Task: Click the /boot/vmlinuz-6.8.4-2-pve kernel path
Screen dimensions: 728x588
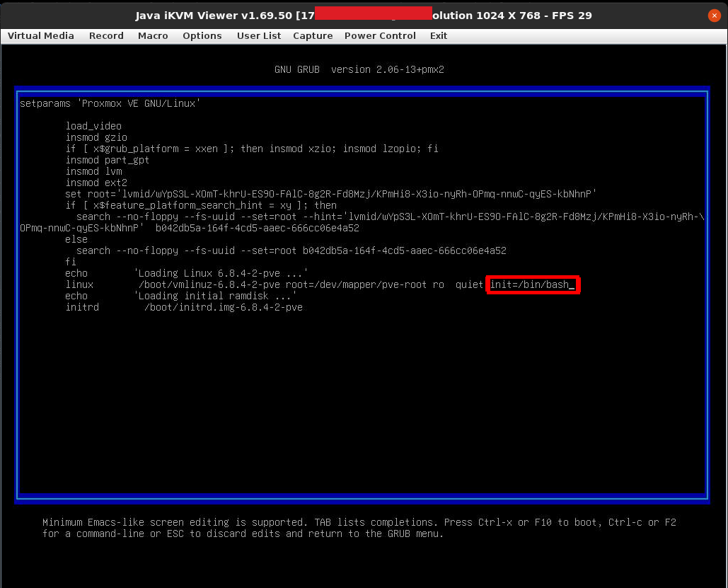Action: 209,284
